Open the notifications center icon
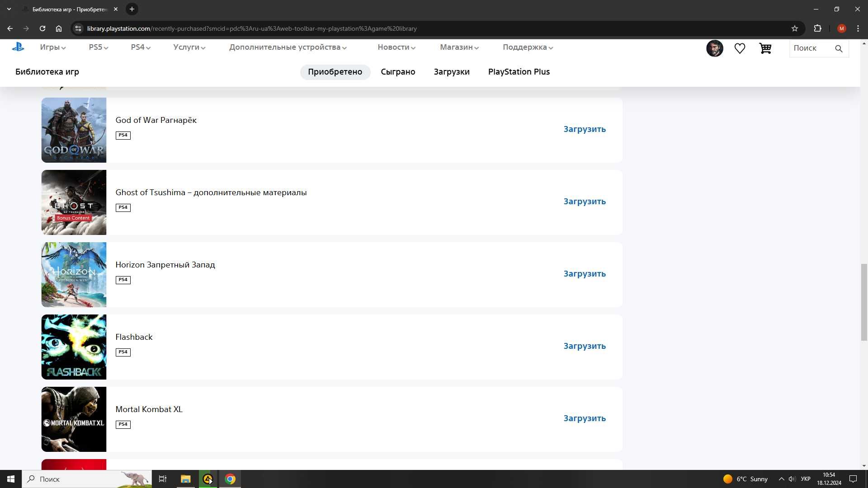868x488 pixels. [853, 479]
